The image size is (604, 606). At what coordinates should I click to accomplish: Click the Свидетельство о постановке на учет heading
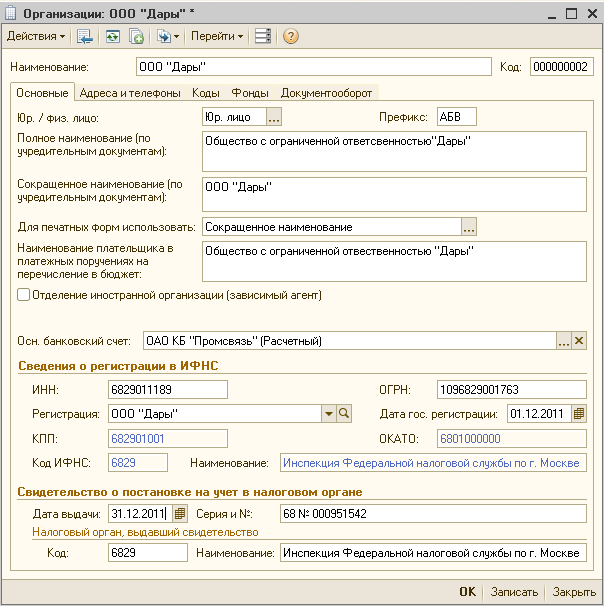(x=190, y=492)
